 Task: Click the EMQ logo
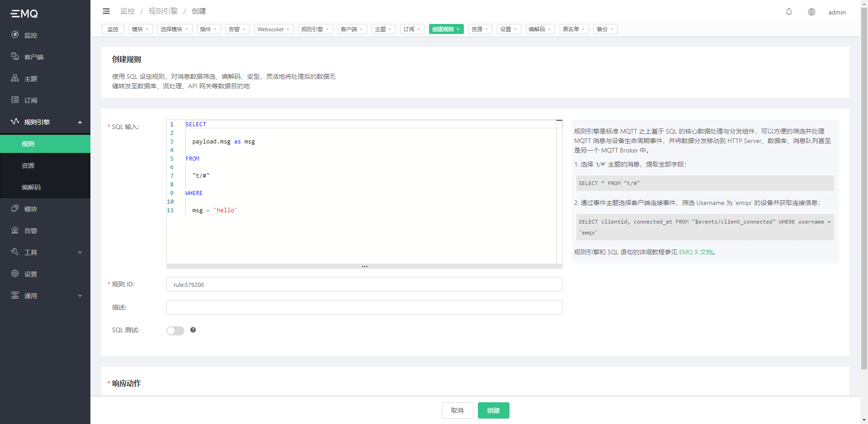pos(24,14)
